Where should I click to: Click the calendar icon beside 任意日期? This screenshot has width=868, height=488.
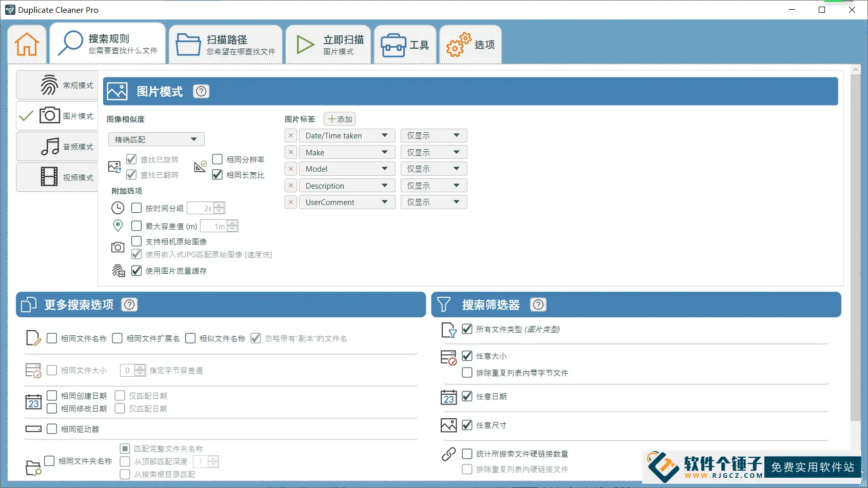point(449,397)
